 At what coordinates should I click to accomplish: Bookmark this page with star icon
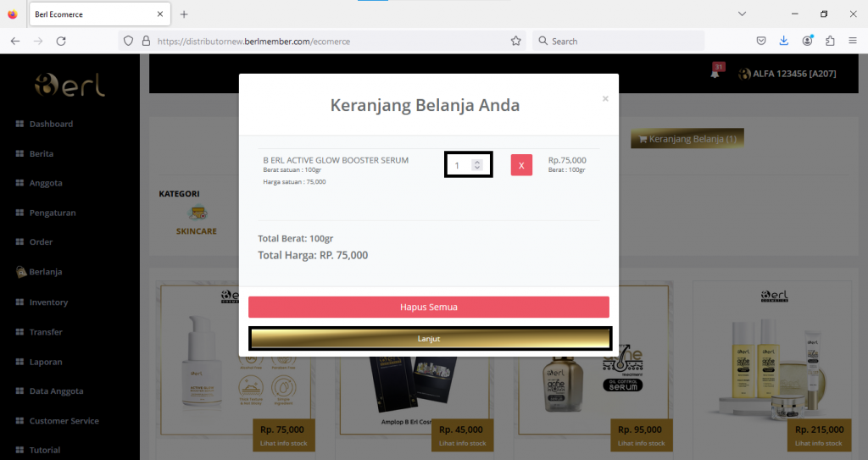[516, 41]
